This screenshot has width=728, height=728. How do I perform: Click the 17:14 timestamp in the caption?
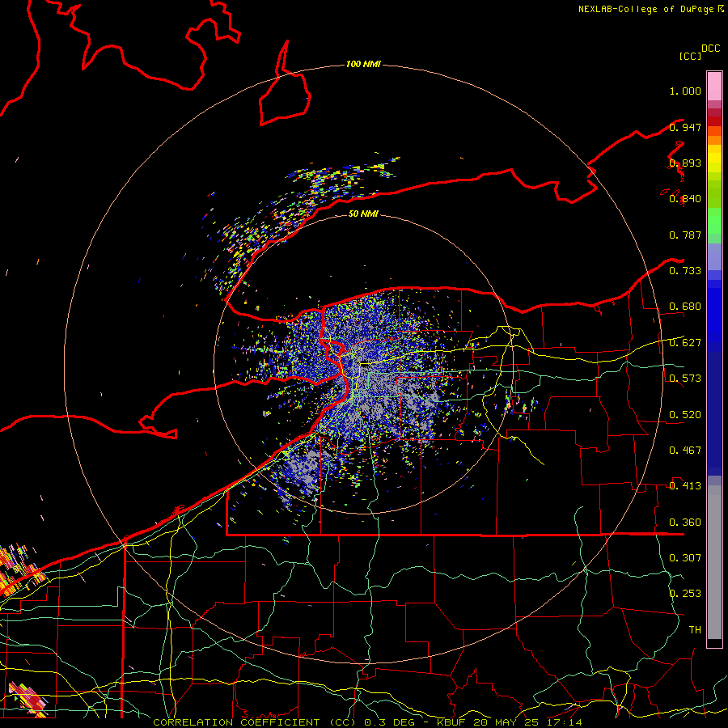point(565,722)
